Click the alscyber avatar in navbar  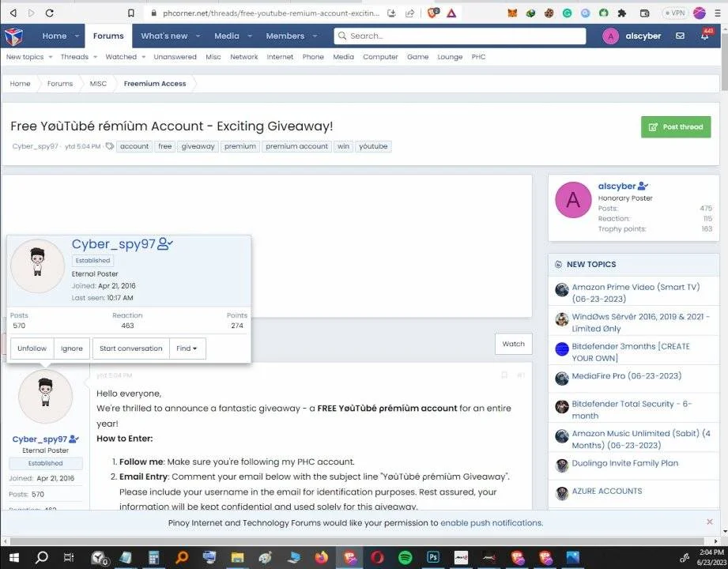(x=610, y=36)
